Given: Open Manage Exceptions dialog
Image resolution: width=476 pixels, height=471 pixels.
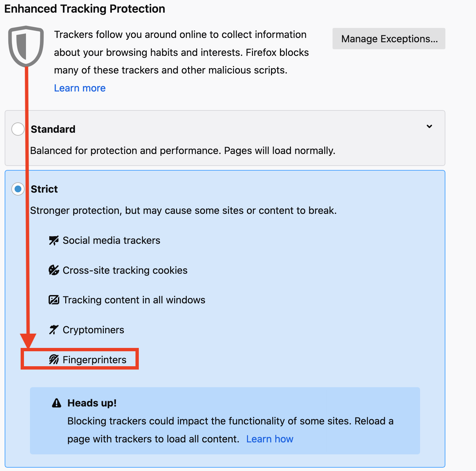Looking at the screenshot, I should (389, 39).
